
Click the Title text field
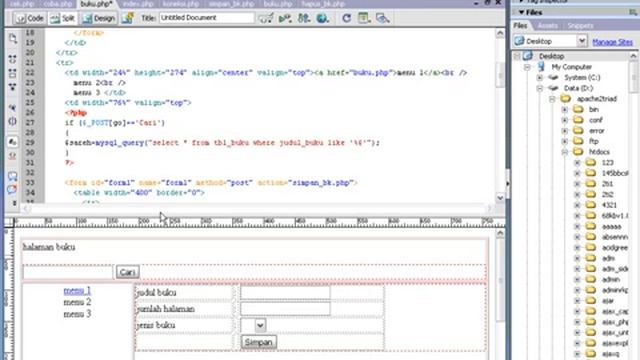click(207, 18)
